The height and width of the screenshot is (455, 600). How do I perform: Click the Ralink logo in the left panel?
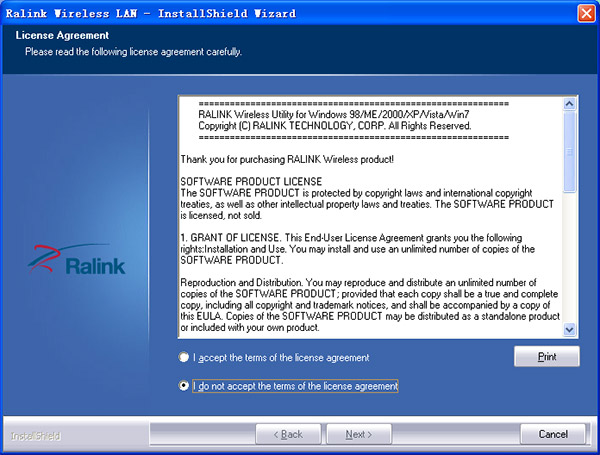click(87, 262)
